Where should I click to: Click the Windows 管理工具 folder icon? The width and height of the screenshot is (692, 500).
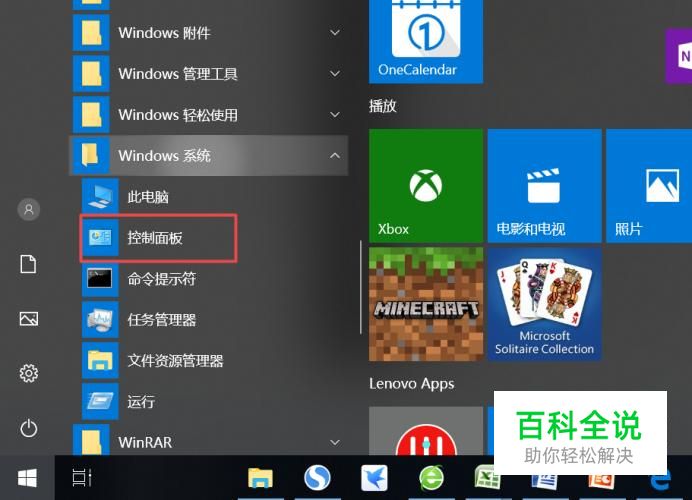[91, 74]
